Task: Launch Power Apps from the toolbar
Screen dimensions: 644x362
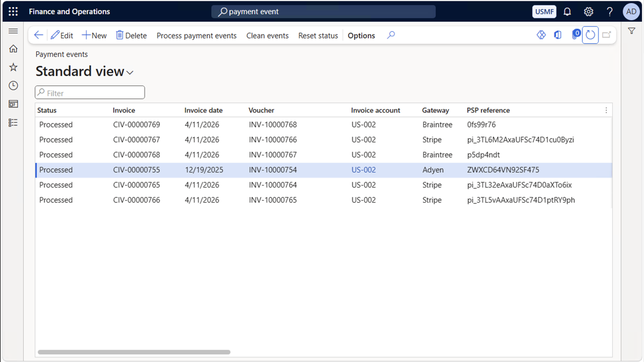Action: (541, 35)
